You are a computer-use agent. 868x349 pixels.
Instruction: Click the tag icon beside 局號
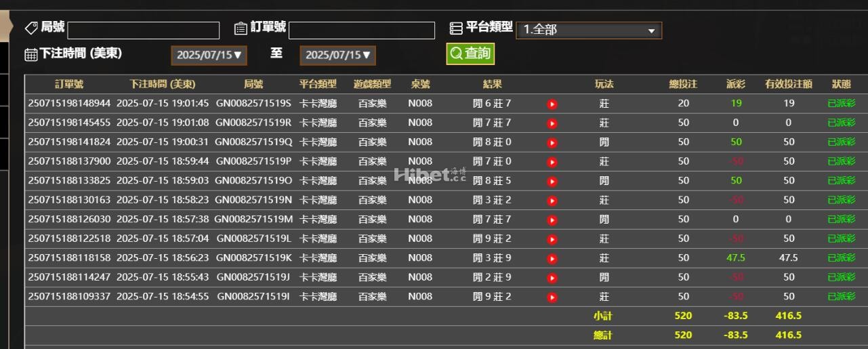31,28
